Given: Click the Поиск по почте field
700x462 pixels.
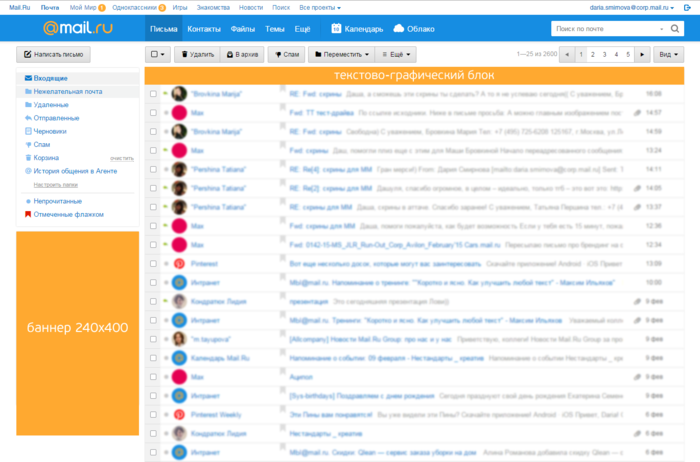Looking at the screenshot, I should [x=607, y=29].
